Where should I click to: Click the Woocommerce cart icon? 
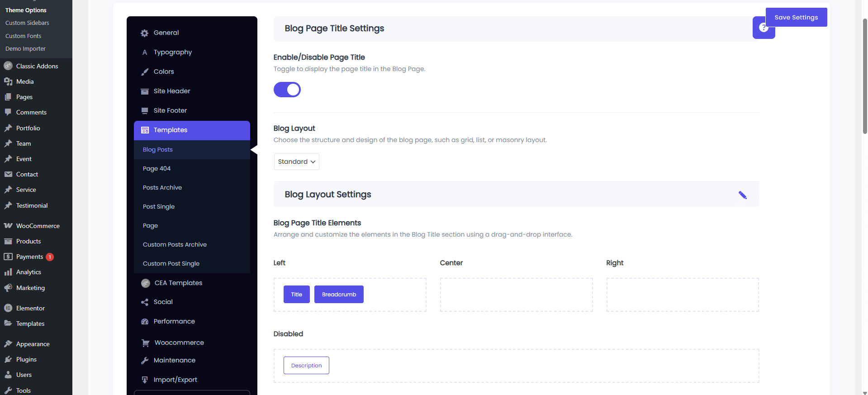(145, 343)
